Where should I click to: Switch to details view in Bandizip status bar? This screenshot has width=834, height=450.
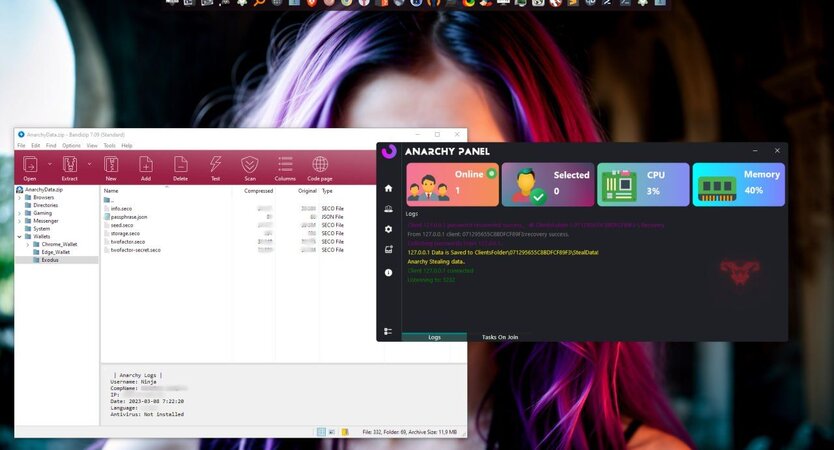coord(322,432)
